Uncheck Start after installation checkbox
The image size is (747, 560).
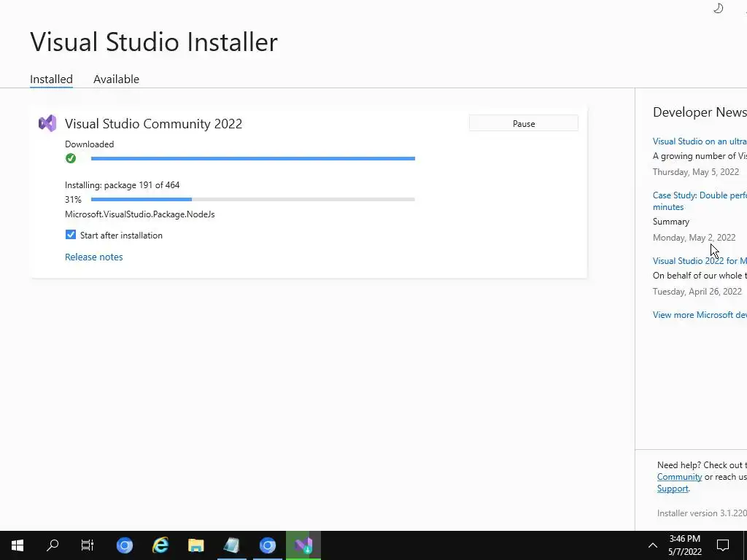pyautogui.click(x=71, y=235)
